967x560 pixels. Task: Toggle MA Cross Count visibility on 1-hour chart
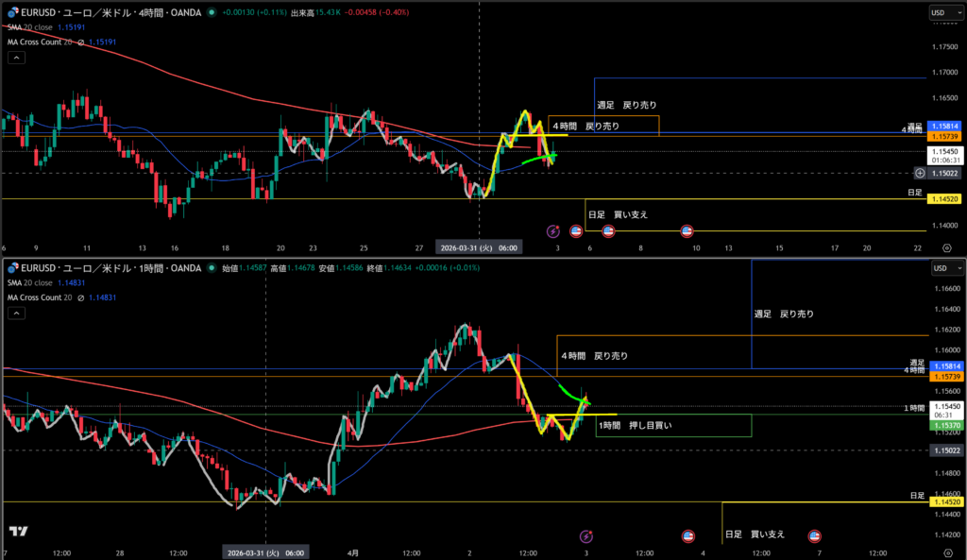pos(81,297)
